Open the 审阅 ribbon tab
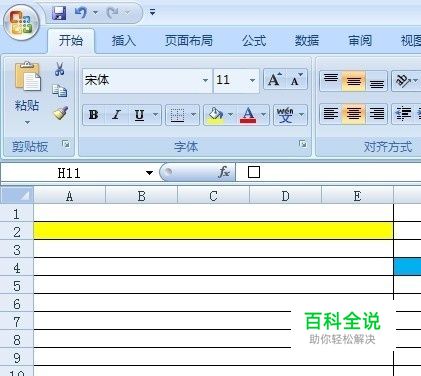Viewport: 421px width, 376px height. click(x=360, y=41)
